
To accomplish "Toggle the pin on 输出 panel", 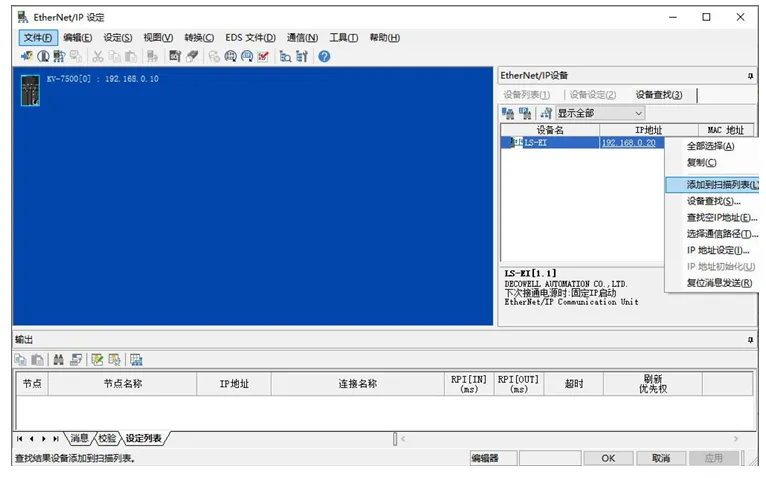I will [x=750, y=340].
